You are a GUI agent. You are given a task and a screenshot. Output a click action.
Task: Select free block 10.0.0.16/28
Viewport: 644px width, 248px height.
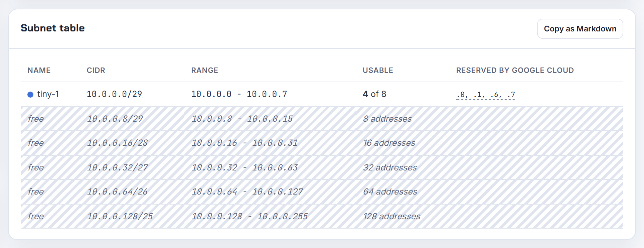coord(118,143)
